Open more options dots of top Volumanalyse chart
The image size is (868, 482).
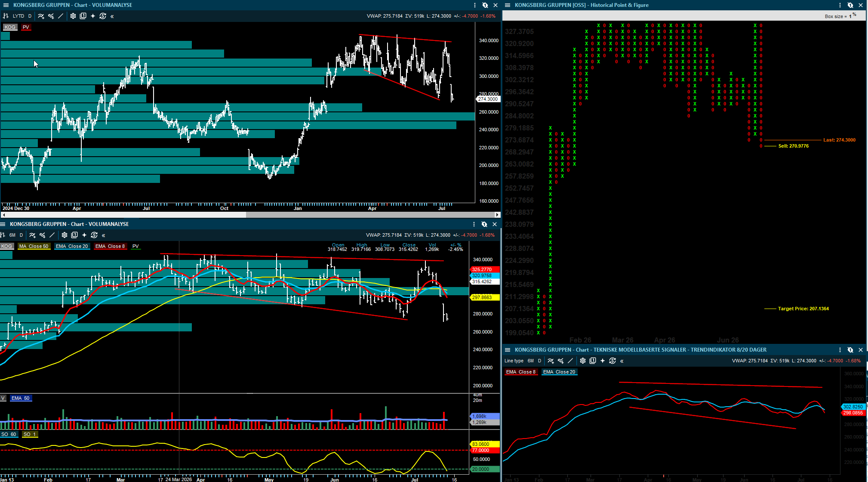point(475,5)
